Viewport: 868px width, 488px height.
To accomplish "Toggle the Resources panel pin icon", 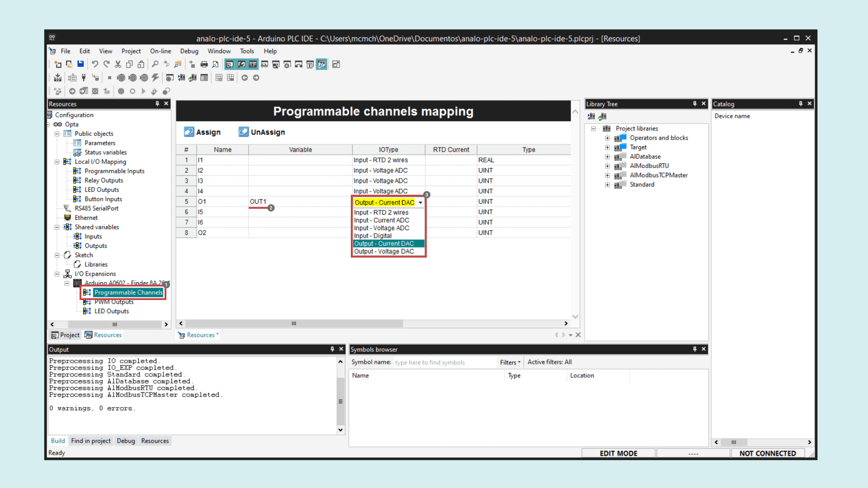I will 157,103.
